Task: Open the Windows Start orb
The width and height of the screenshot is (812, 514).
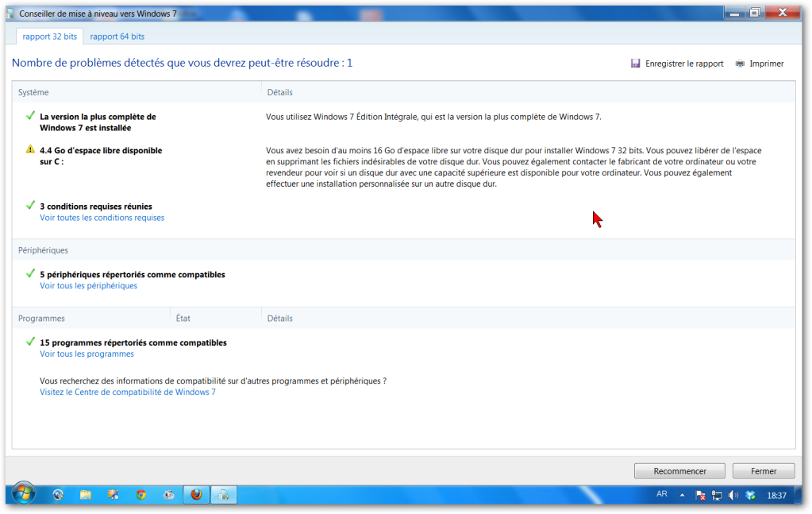Action: [24, 493]
